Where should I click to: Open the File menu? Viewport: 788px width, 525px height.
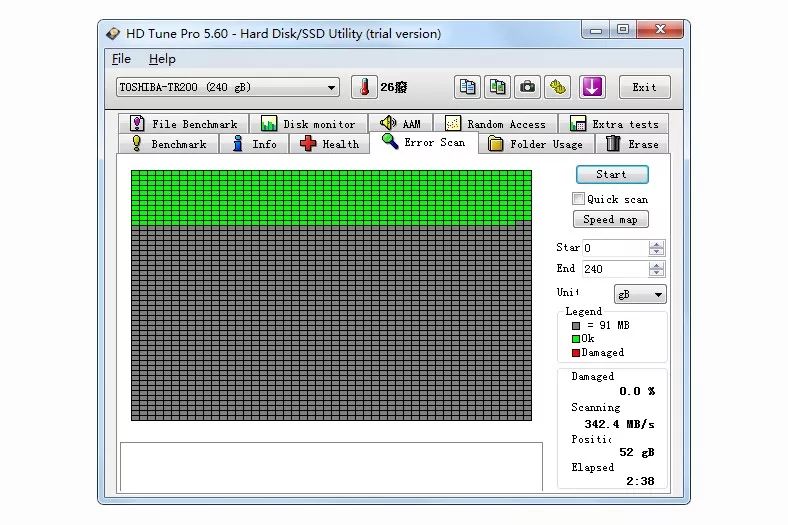tap(121, 59)
